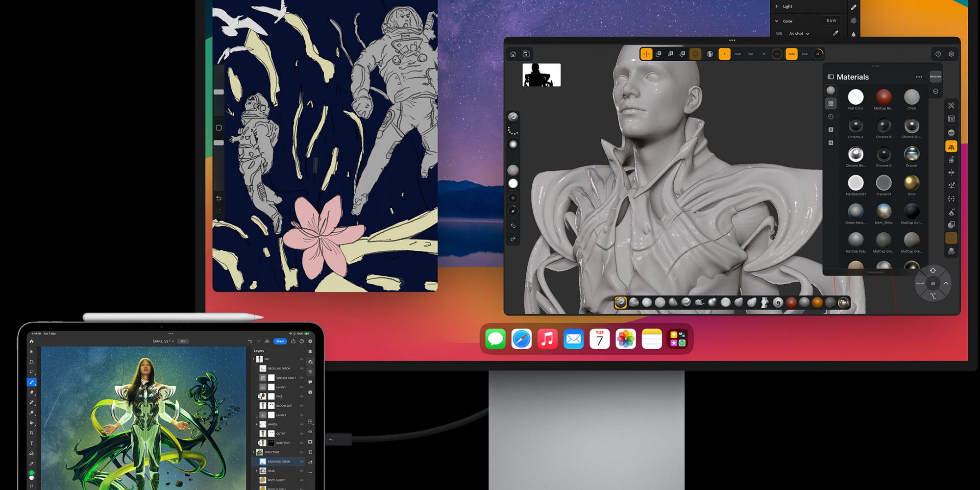
Task: Open the tools wrench icon in ZBrush sidebar
Action: (951, 105)
